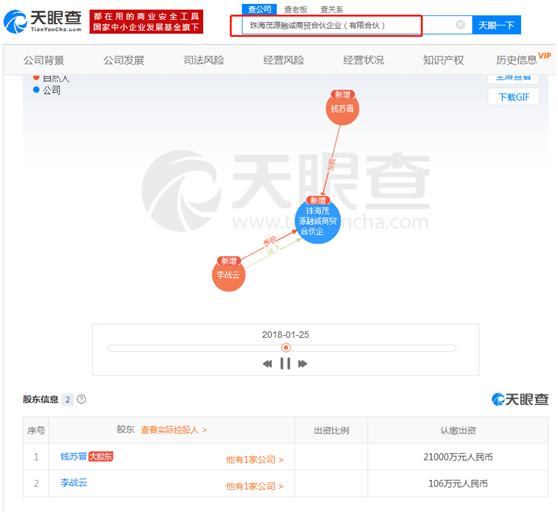The width and height of the screenshot is (558, 513).
Task: Click the blue 珠海茂源融诚商贸 company node
Action: [x=318, y=221]
